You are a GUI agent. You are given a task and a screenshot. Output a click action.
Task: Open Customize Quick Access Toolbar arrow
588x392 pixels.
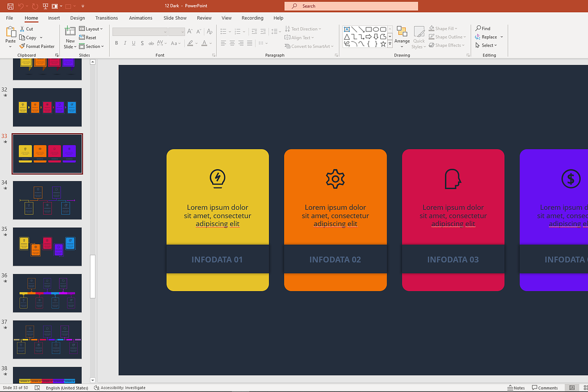pyautogui.click(x=82, y=6)
